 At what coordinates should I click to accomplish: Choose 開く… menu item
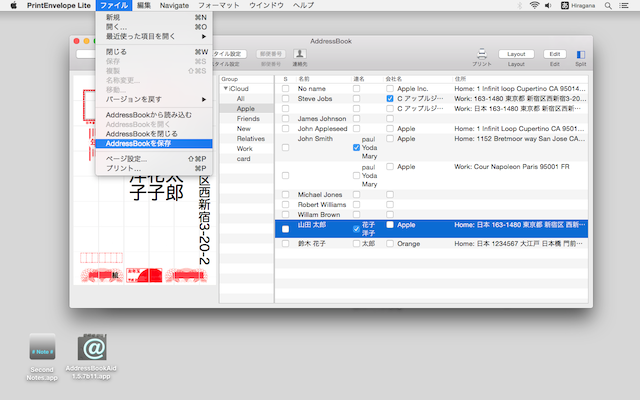tap(154, 27)
